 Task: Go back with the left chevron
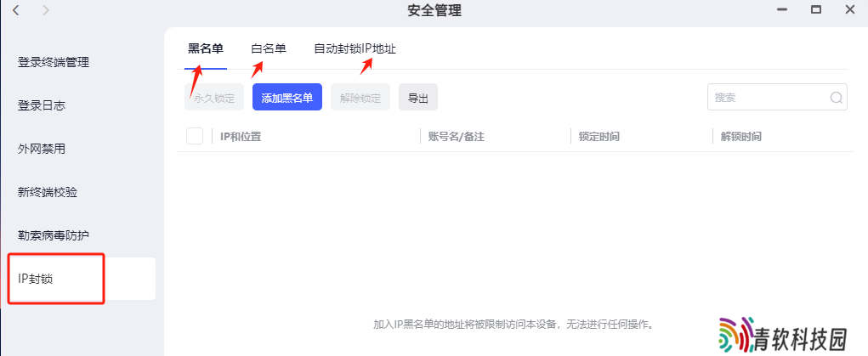click(x=15, y=10)
